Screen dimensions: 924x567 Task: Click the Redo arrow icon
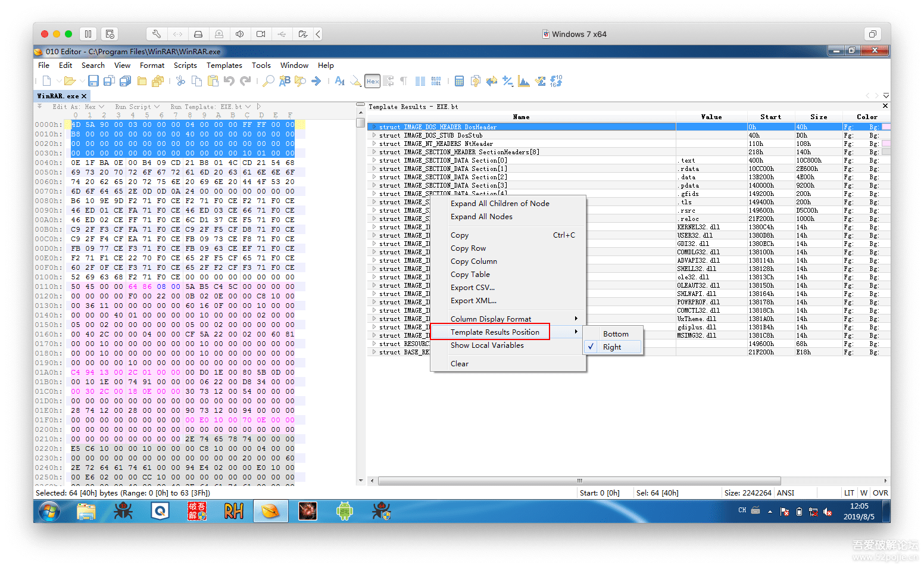click(x=245, y=80)
